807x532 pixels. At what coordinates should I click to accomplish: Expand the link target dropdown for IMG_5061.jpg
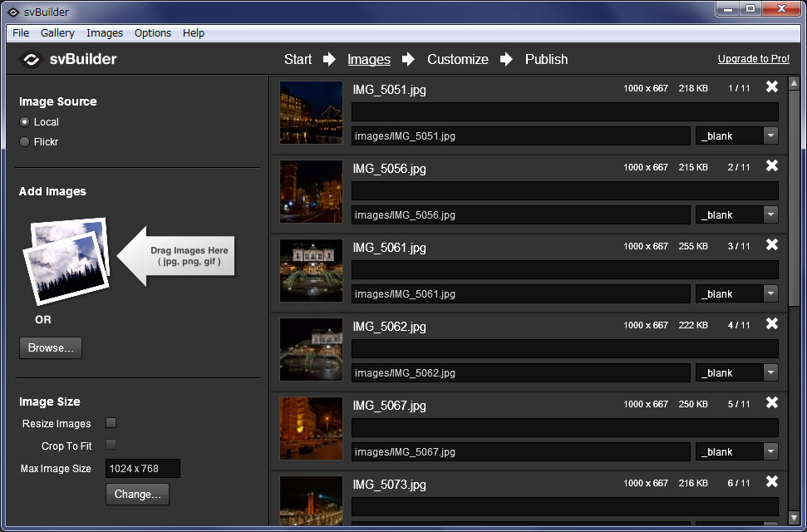[770, 294]
